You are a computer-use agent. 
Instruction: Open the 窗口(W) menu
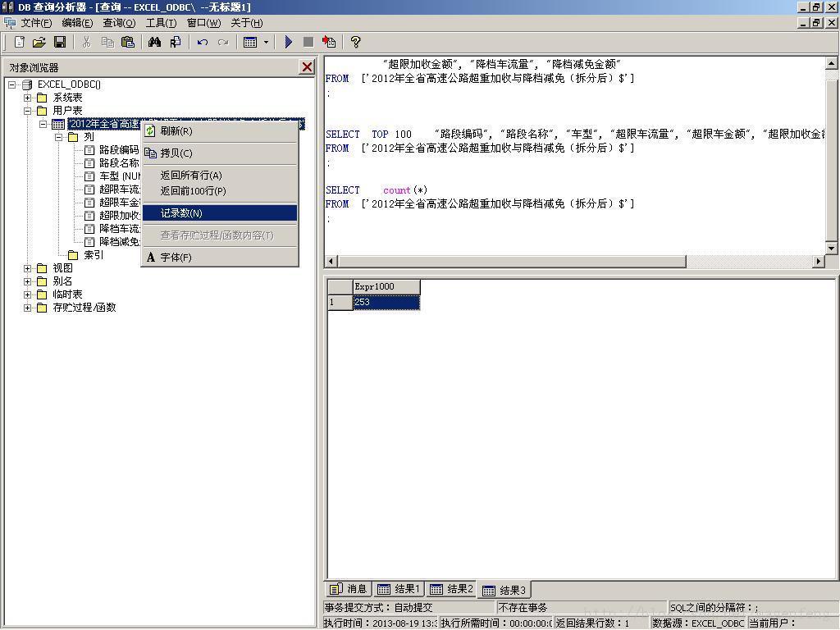pos(203,23)
